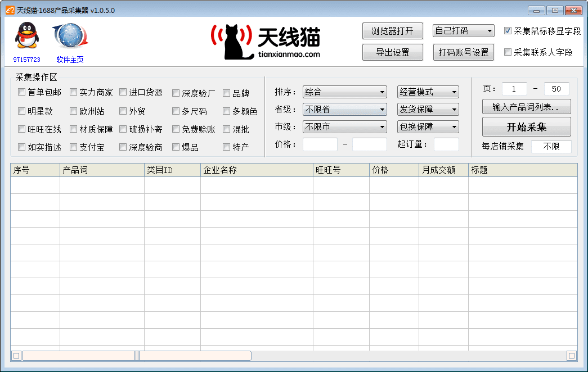Image resolution: width=588 pixels, height=372 pixels.
Task: Click 输入产品词列表 button
Action: point(527,107)
